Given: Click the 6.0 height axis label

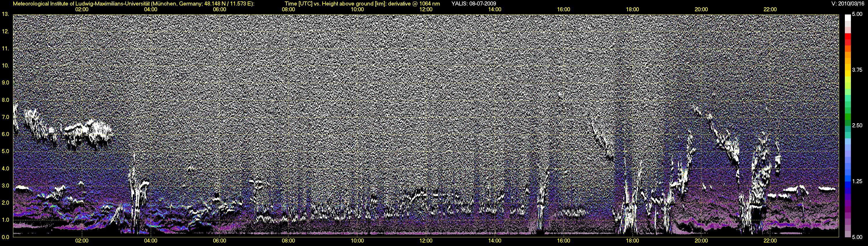Looking at the screenshot, I should click(5, 134).
